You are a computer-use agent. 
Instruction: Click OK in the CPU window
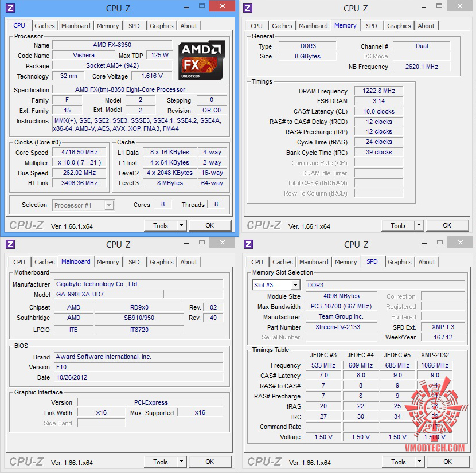coord(210,225)
